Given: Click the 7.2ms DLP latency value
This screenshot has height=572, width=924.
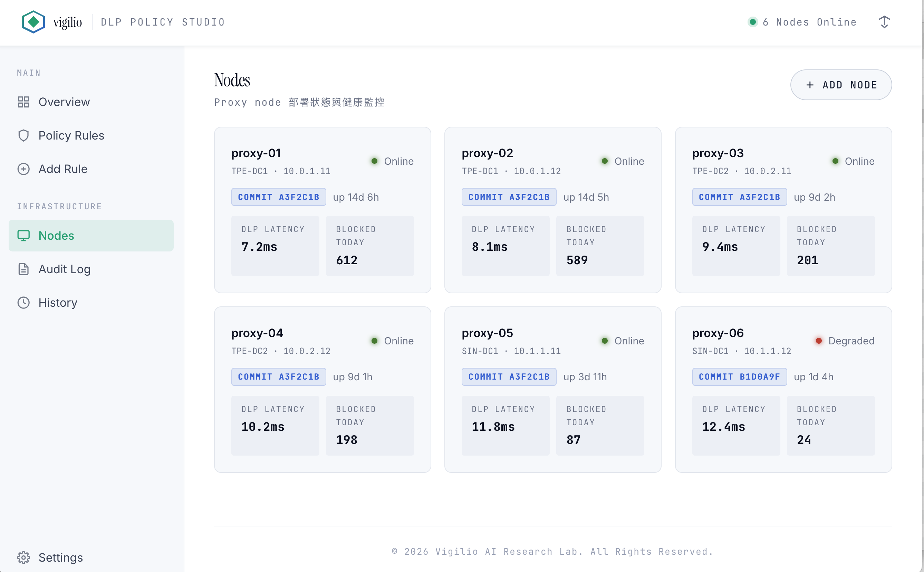Looking at the screenshot, I should [259, 247].
